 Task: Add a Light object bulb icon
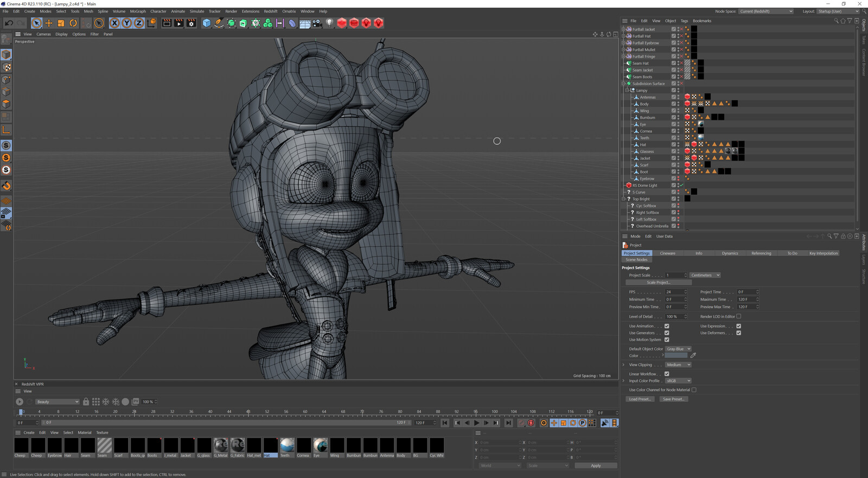click(329, 23)
